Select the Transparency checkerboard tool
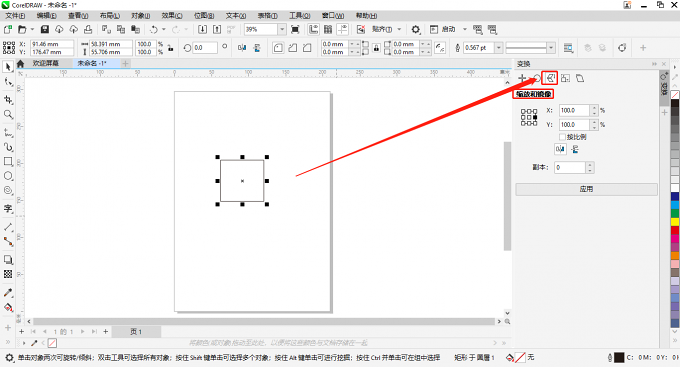Image resolution: width=680 pixels, height=367 pixels. [x=8, y=274]
